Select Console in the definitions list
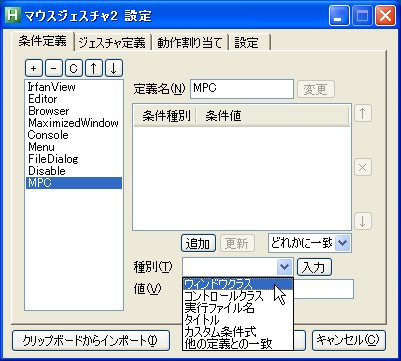 [74, 135]
